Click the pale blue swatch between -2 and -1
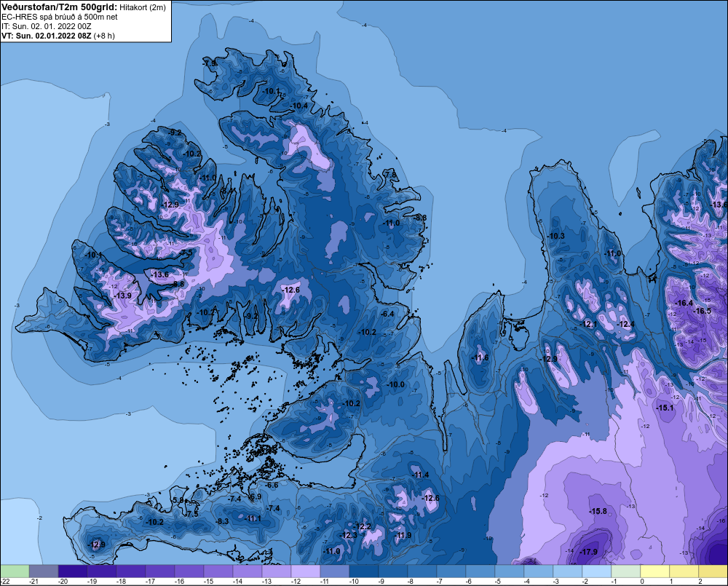This screenshot has width=728, height=586. point(597,571)
